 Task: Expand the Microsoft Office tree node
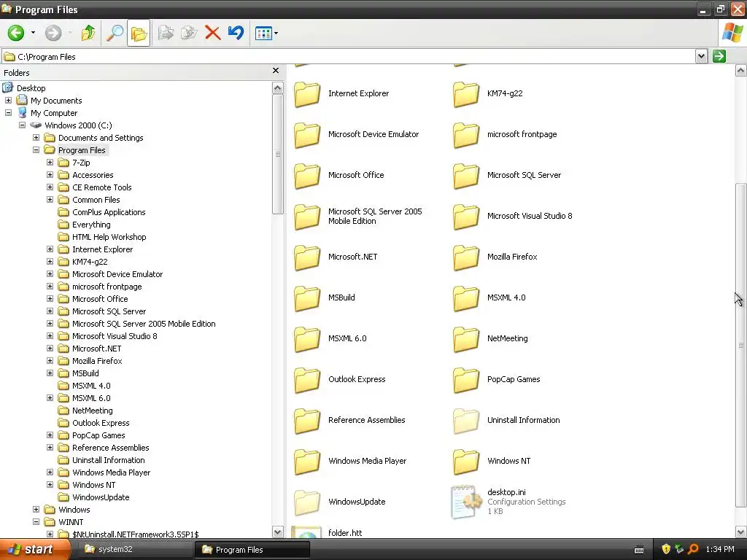point(50,298)
